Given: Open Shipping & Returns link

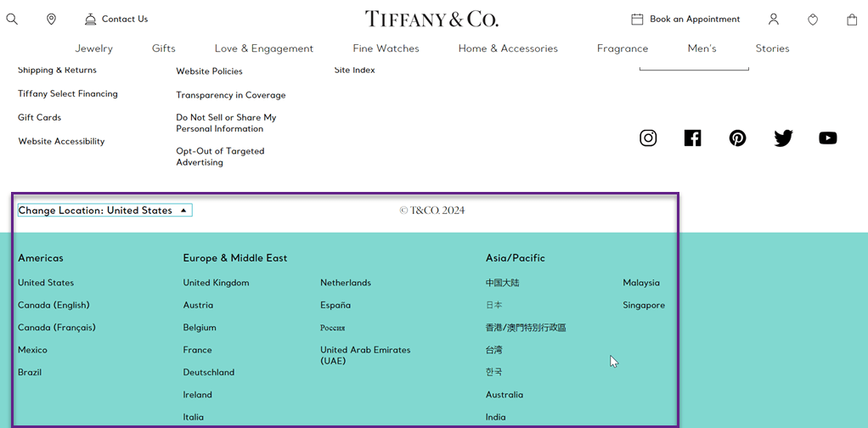Looking at the screenshot, I should point(57,70).
